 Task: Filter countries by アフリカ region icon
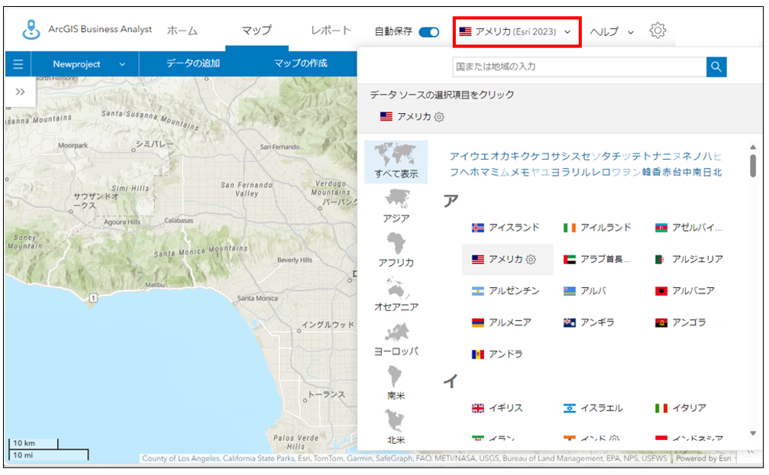point(396,250)
